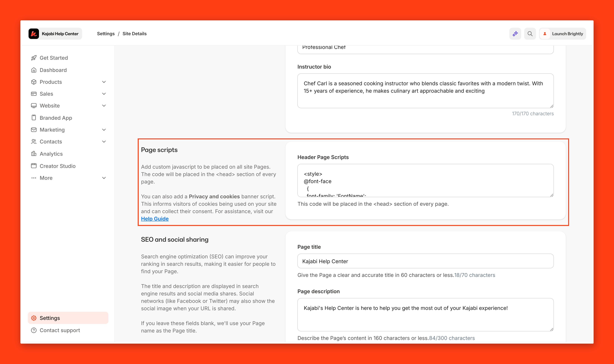Click the Contact support help icon
The image size is (614, 364).
click(34, 330)
